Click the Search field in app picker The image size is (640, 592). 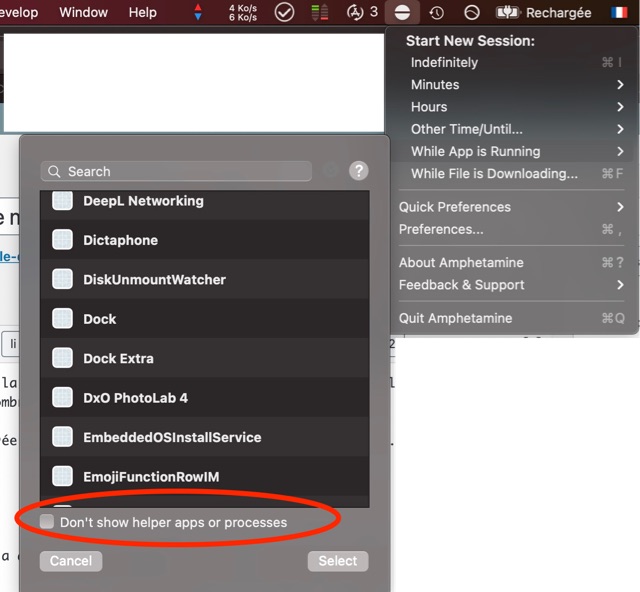175,172
